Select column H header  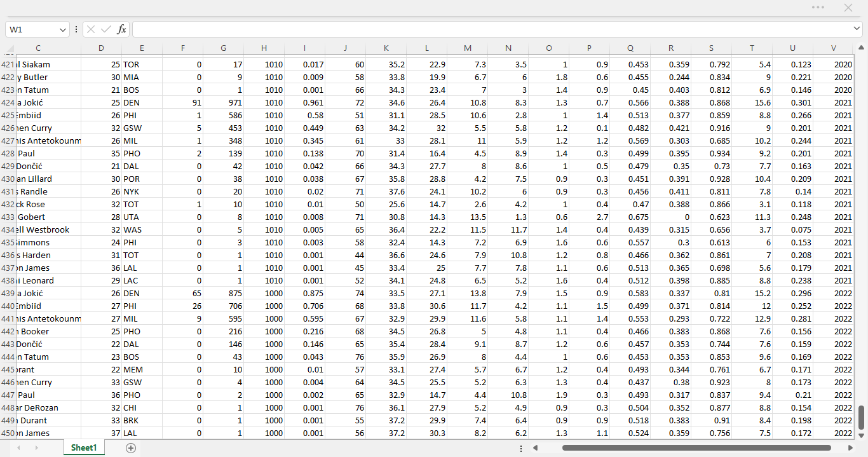(264, 48)
